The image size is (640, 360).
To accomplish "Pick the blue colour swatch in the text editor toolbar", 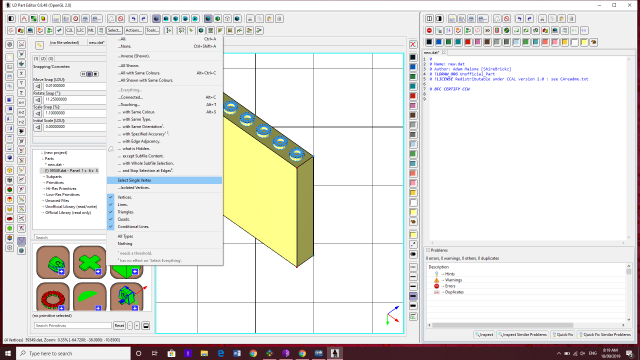I will (439, 42).
